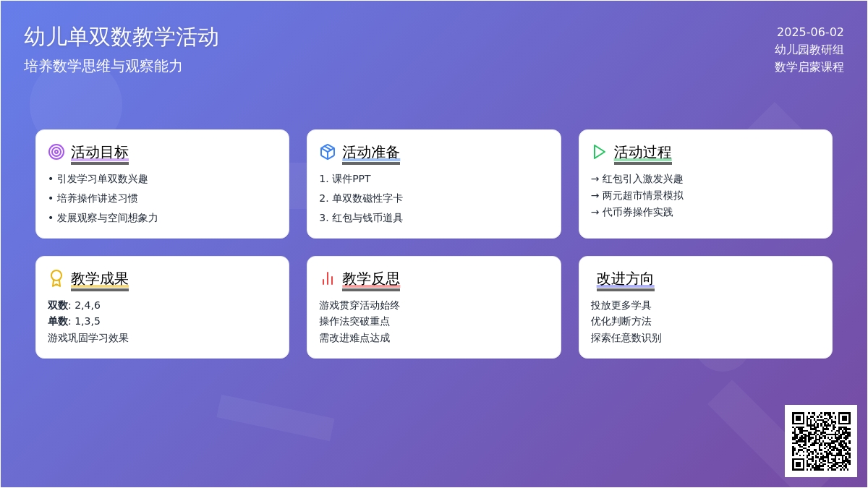Click the step 代币券操作实践

632,212
